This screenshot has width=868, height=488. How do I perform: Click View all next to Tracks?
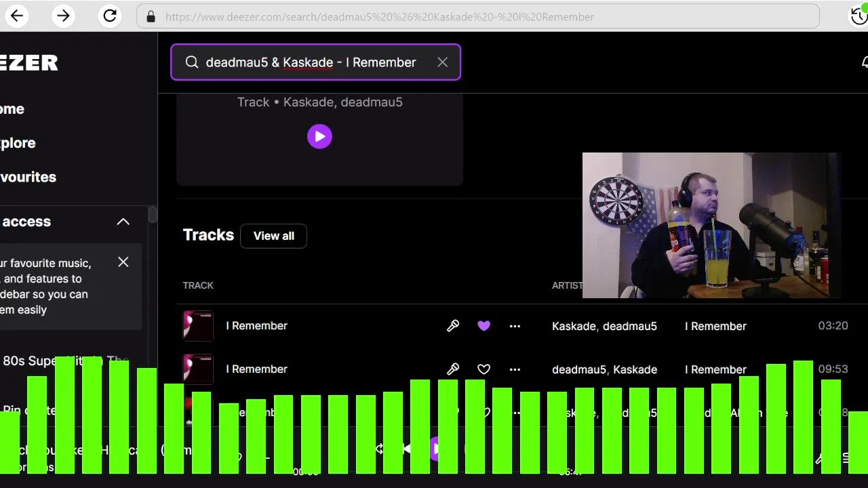coord(274,236)
